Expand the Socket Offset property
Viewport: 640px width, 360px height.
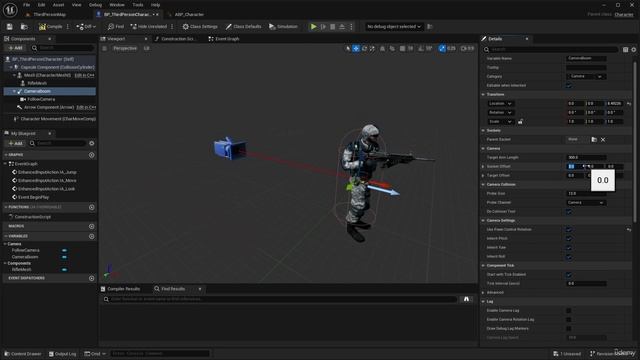tap(483, 167)
